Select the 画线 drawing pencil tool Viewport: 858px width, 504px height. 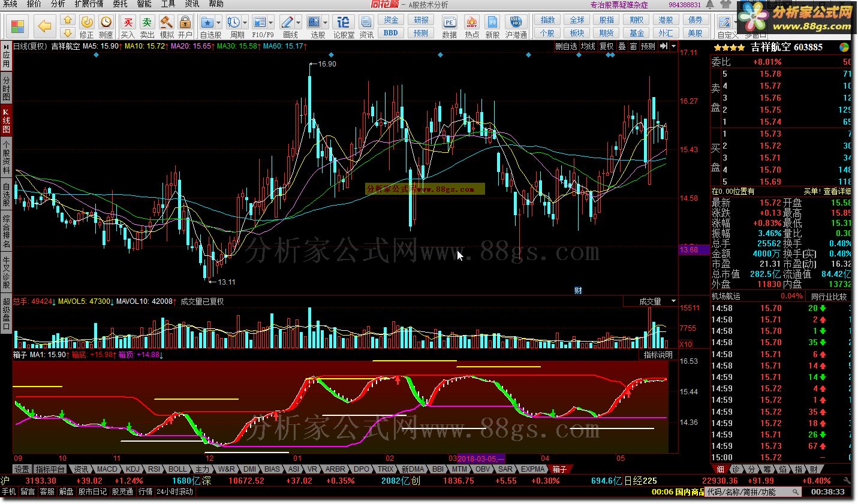coord(288,23)
